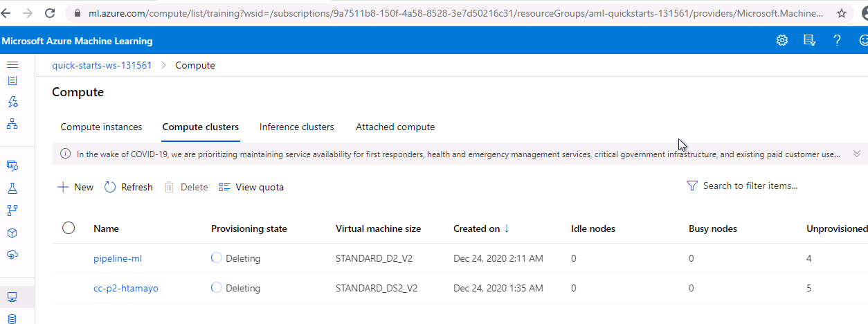Click Dec 24, 2020 1:35 AM cell

pyautogui.click(x=498, y=288)
